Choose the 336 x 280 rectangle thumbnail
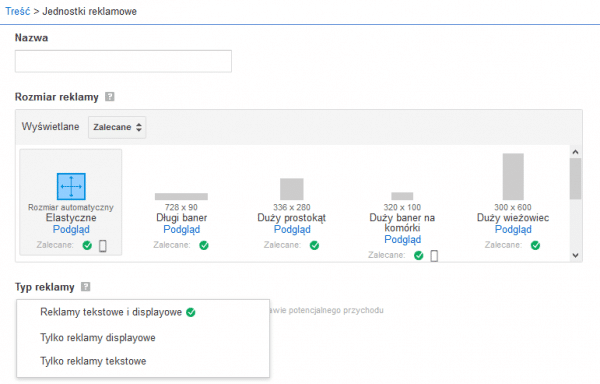This screenshot has width=600, height=384. click(x=292, y=189)
